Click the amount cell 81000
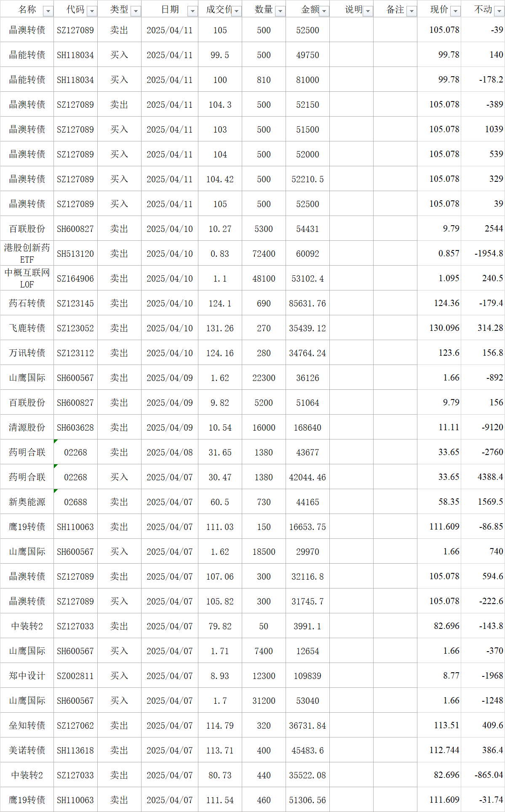 click(x=307, y=80)
